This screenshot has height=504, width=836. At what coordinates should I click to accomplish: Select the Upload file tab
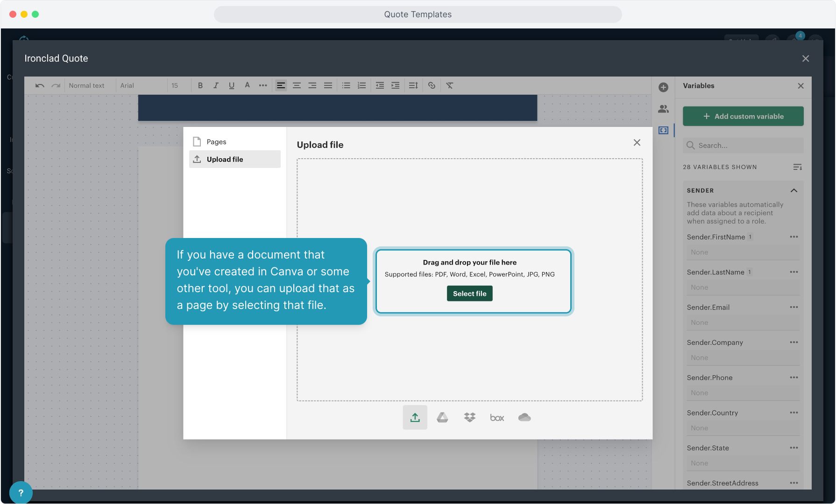tap(234, 159)
